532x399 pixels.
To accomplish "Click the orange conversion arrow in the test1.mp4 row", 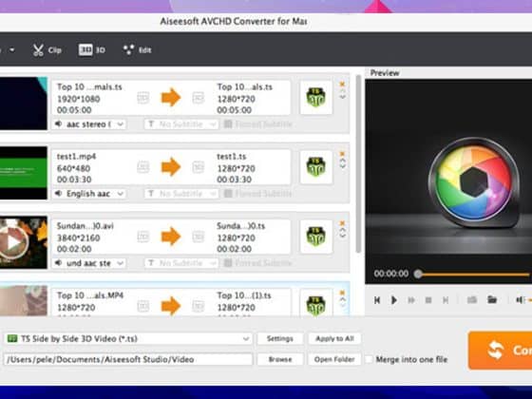I will point(171,167).
